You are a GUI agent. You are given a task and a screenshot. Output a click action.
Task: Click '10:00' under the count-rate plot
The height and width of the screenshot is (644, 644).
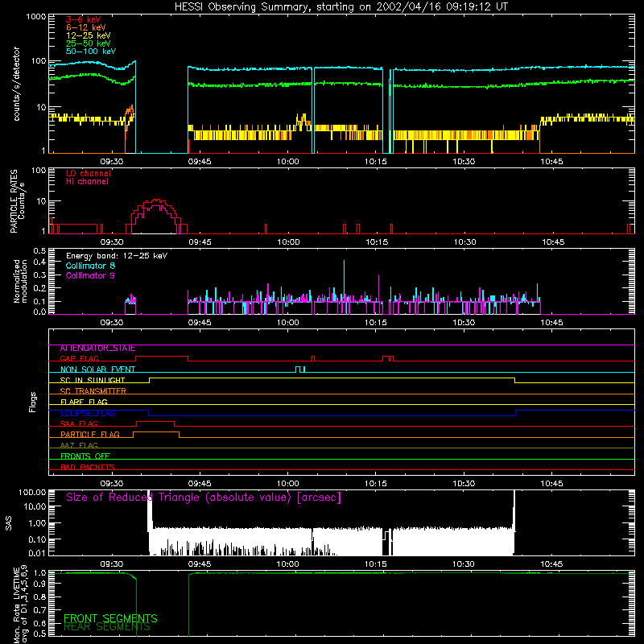[x=287, y=162]
